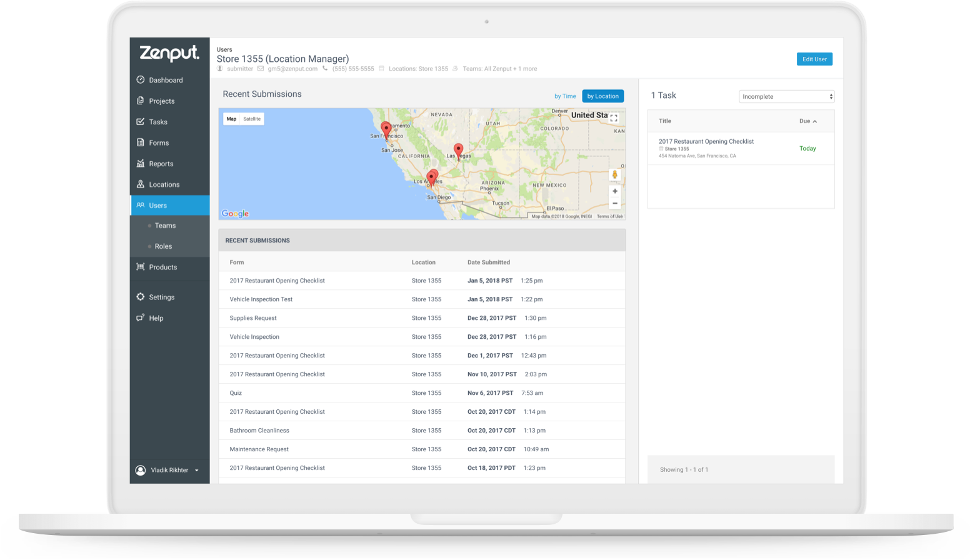
Task: Click the Edit User button
Action: 814,59
